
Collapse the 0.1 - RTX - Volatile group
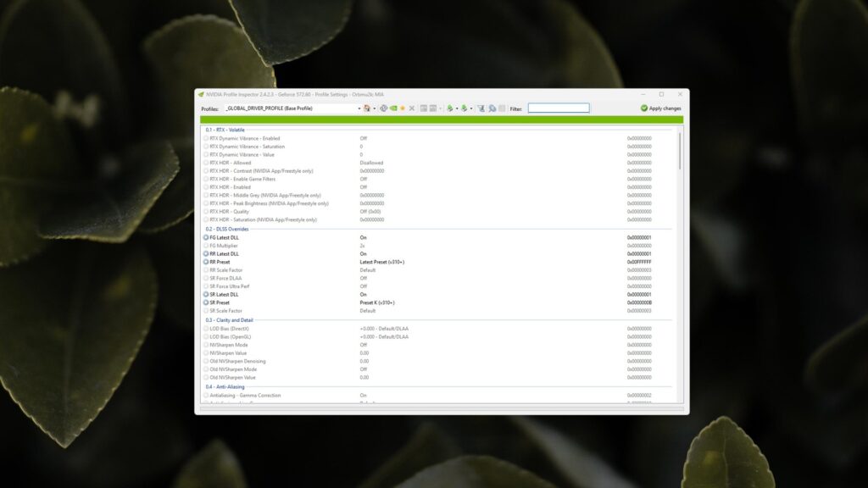225,130
